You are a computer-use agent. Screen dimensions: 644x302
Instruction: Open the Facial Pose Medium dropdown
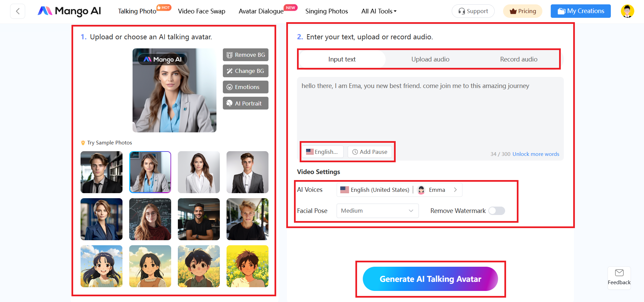point(378,211)
